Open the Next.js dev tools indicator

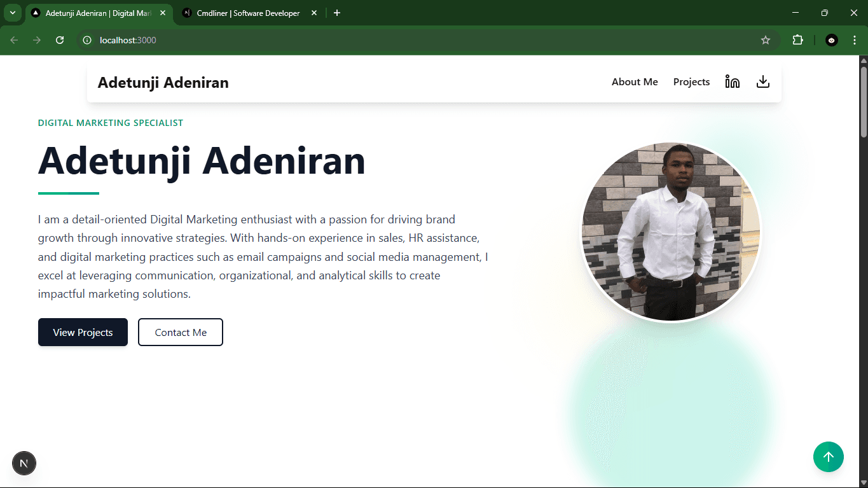(x=24, y=463)
